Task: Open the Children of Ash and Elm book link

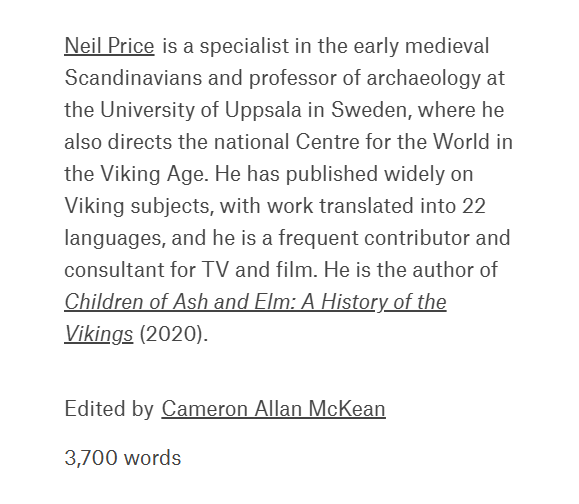Action: 255,302
